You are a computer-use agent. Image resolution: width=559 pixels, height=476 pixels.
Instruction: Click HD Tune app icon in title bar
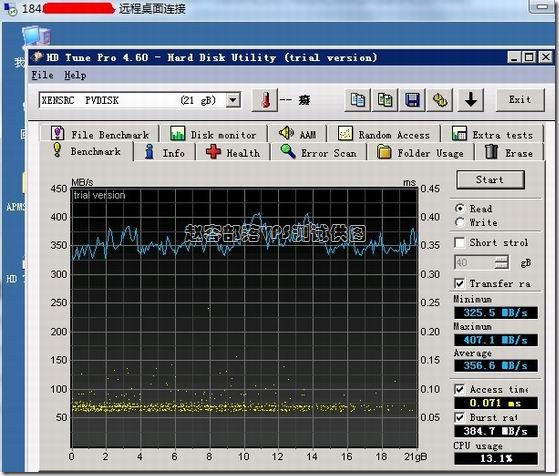pyautogui.click(x=37, y=57)
